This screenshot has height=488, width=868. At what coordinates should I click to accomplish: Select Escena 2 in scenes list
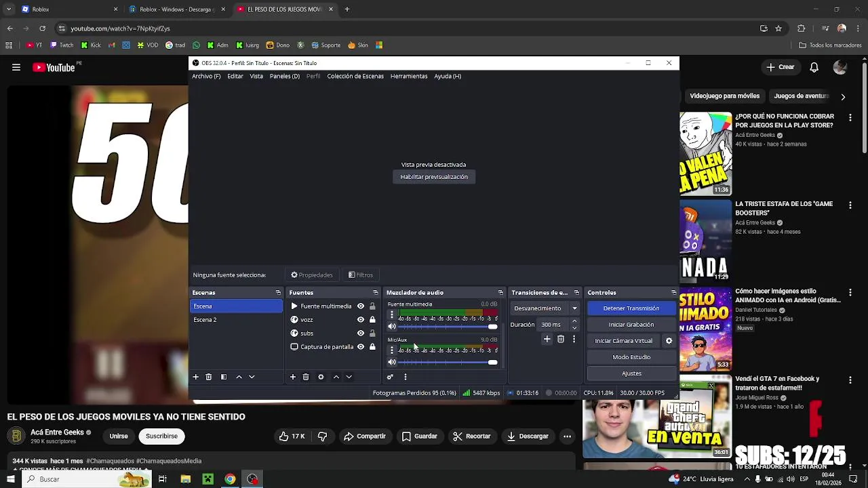pos(236,320)
